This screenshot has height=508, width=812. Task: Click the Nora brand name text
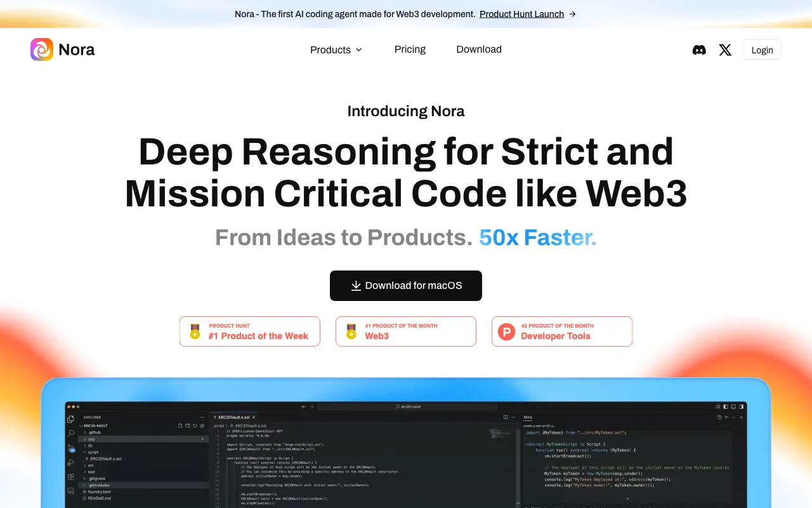tap(77, 50)
